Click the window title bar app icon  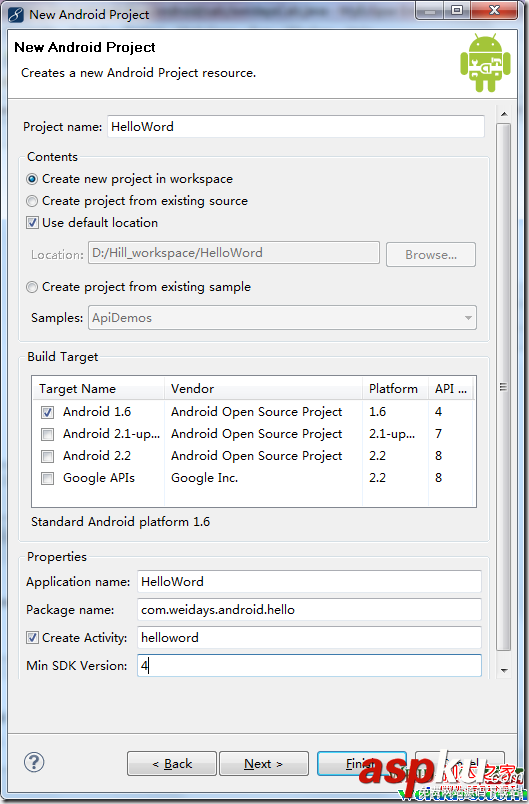point(15,14)
